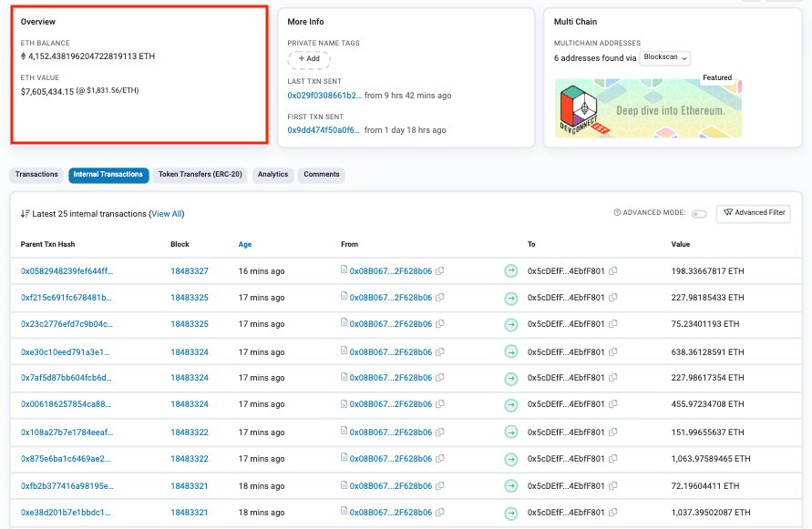Enable the Advanced Mode switch
This screenshot has height=529, width=812.
699,214
